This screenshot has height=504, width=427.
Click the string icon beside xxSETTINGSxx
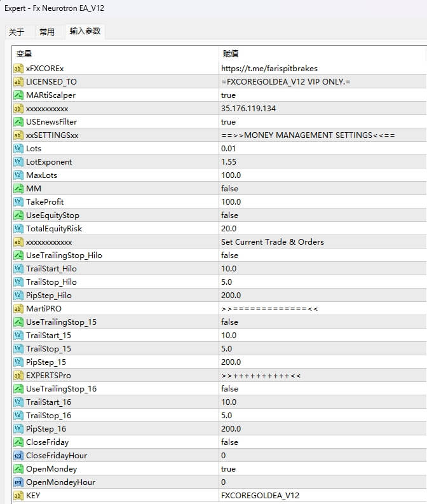18,135
